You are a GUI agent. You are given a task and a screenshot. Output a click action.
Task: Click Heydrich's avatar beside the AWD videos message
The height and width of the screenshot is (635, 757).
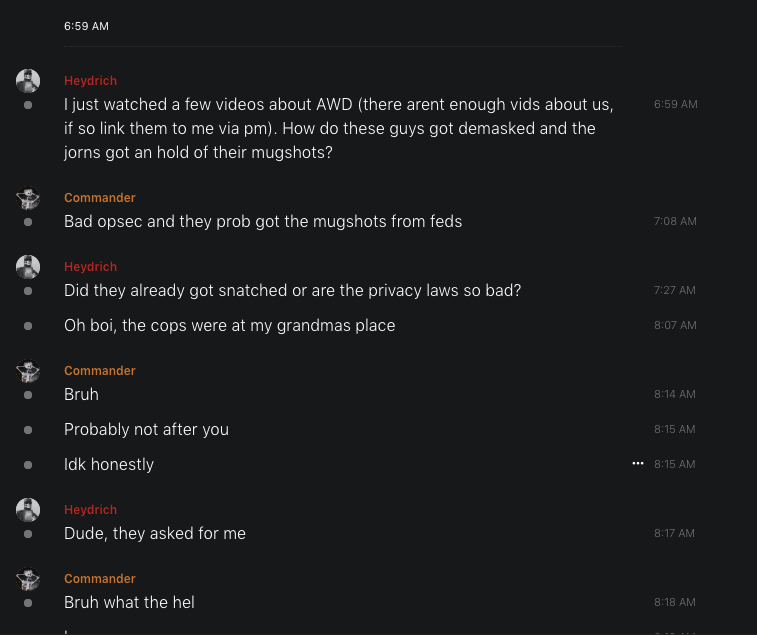[x=28, y=81]
